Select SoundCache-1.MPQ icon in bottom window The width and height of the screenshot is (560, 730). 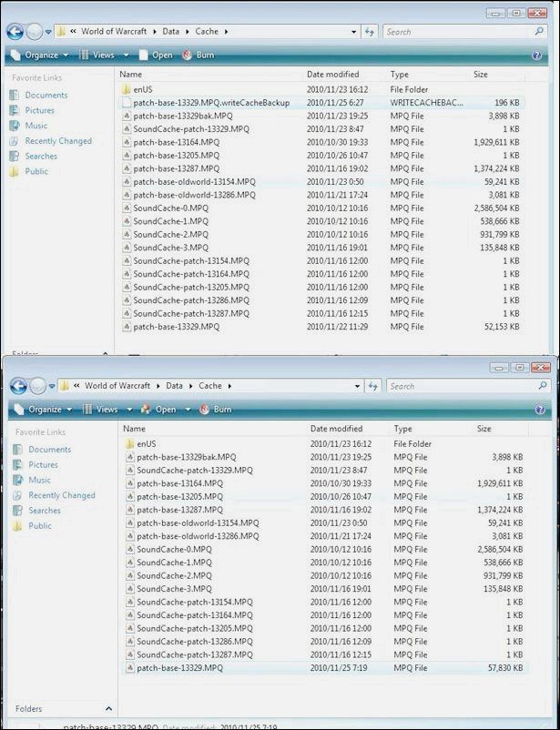[129, 563]
